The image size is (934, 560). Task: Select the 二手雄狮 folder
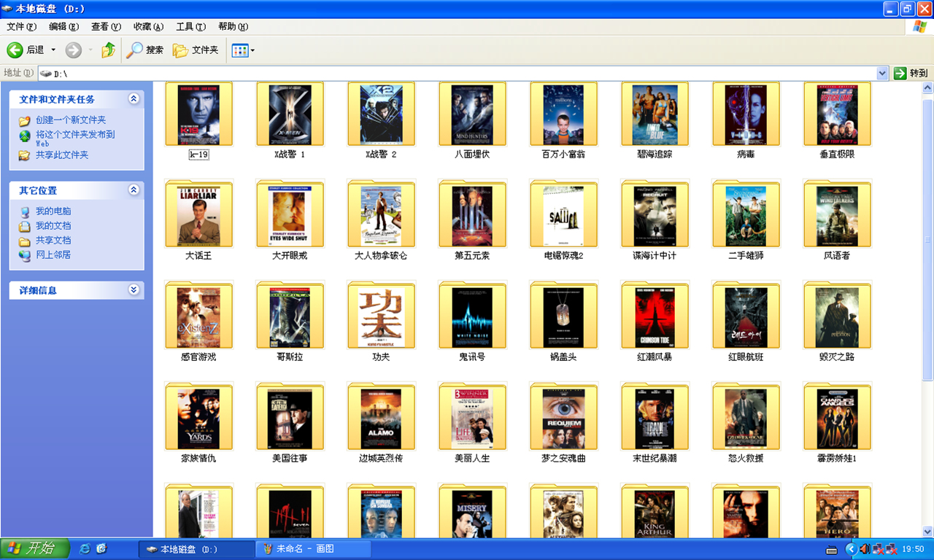click(746, 216)
